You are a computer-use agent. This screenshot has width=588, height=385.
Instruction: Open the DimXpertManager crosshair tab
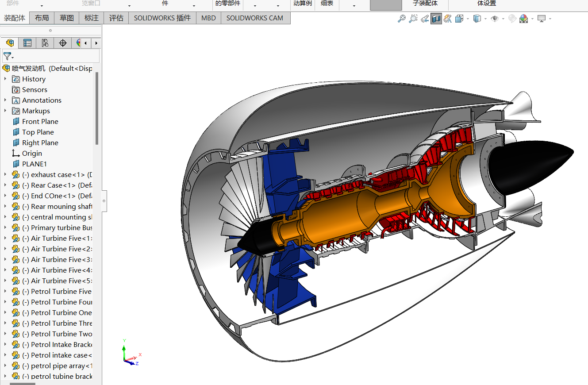click(x=63, y=43)
